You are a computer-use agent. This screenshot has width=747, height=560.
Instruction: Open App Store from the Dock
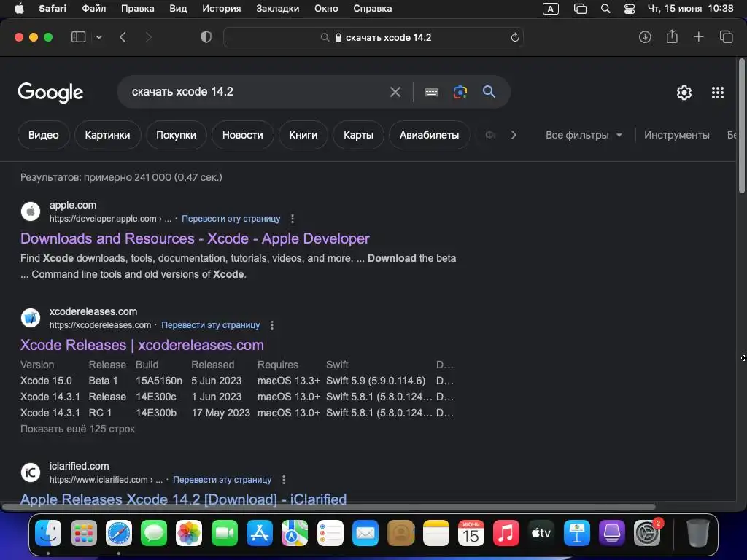coord(260,533)
